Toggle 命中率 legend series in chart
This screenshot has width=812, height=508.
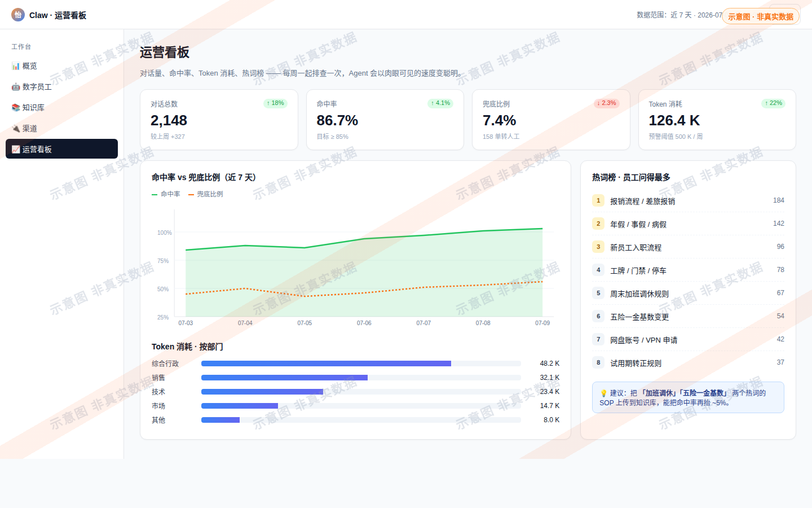point(166,194)
